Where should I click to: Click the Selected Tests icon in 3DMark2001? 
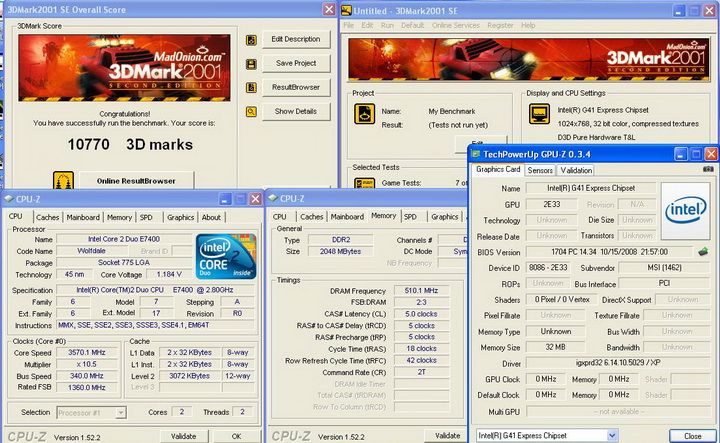pos(364,183)
